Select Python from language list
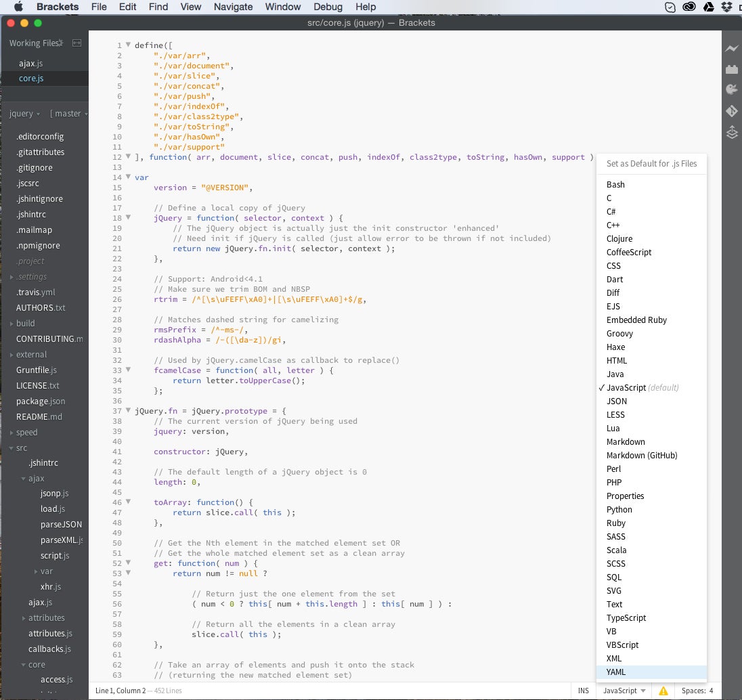 pos(651,509)
